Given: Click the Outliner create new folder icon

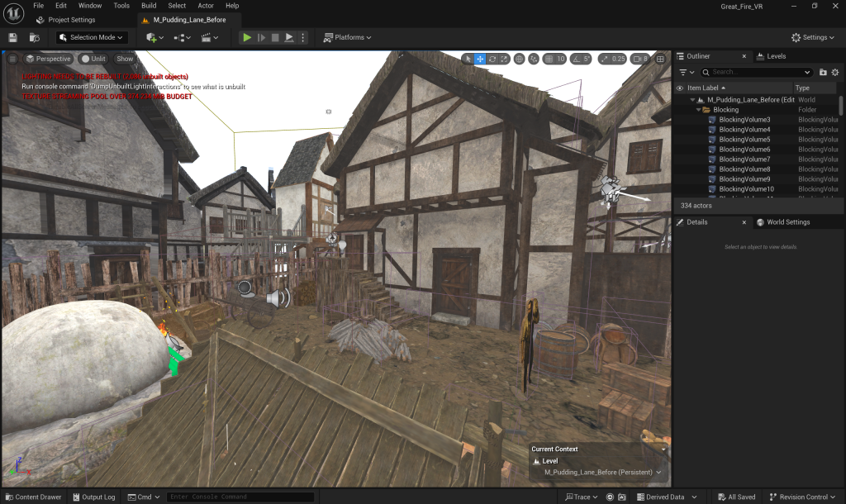Looking at the screenshot, I should (823, 73).
